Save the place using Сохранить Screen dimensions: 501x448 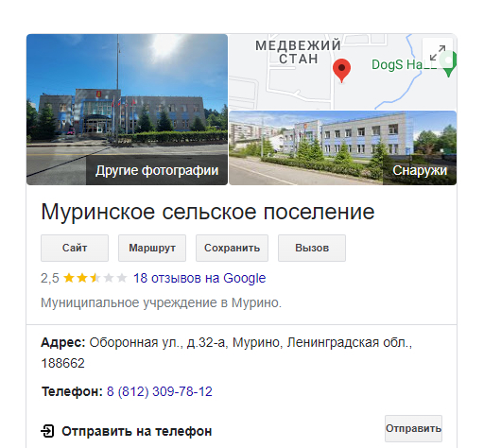(x=232, y=248)
